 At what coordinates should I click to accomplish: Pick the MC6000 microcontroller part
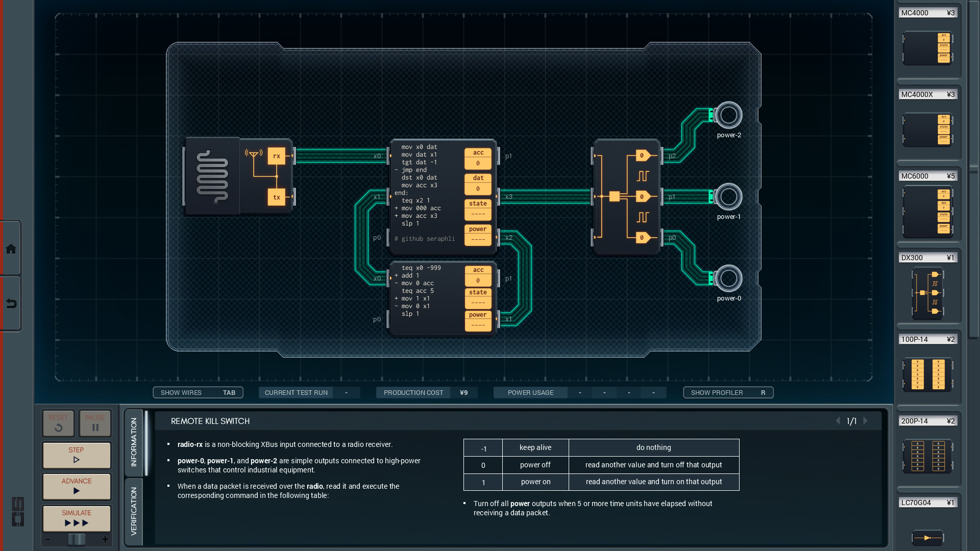point(927,212)
